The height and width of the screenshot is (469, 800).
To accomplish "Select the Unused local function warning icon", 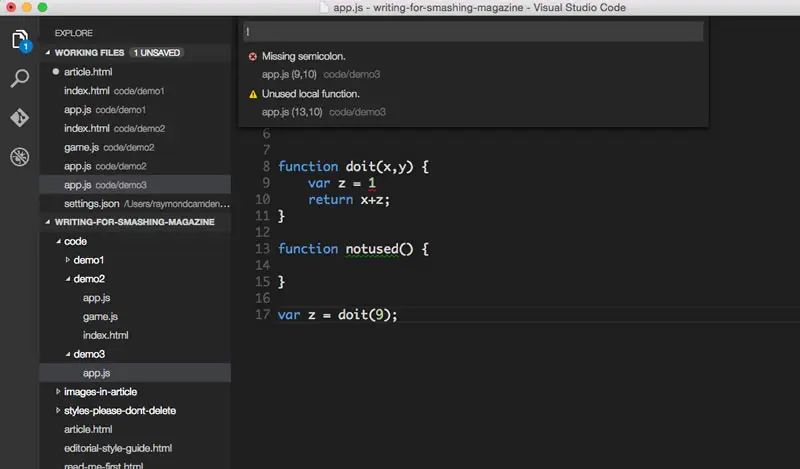I will 253,94.
